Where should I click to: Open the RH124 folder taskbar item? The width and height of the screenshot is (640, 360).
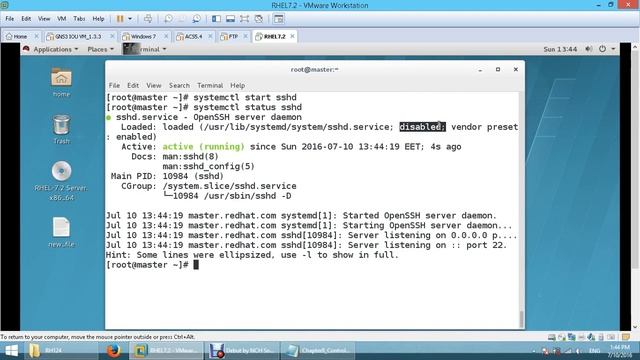[x=61, y=351]
